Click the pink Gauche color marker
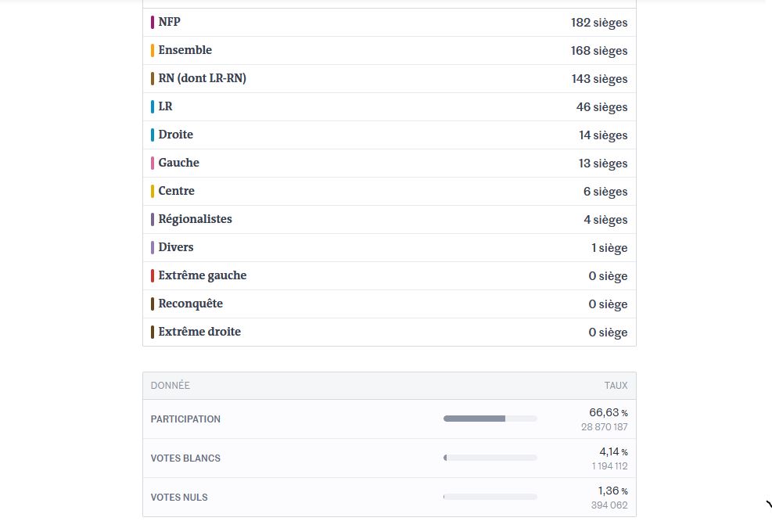Image resolution: width=772 pixels, height=532 pixels. [153, 164]
